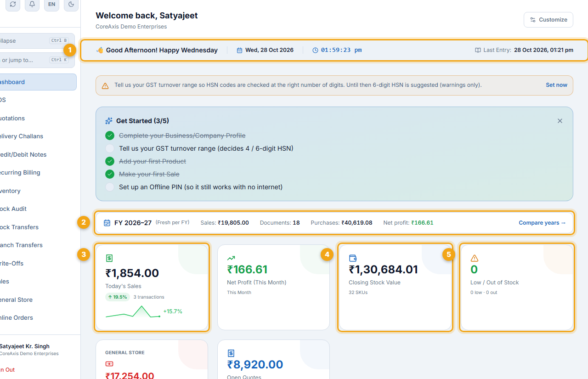Open the Sales item in the sidebar

pos(38,281)
